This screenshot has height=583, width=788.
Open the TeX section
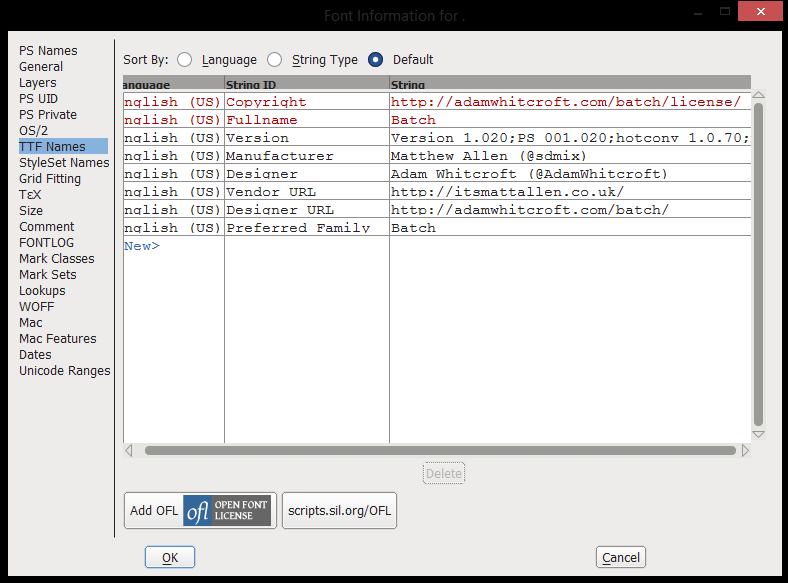30,195
